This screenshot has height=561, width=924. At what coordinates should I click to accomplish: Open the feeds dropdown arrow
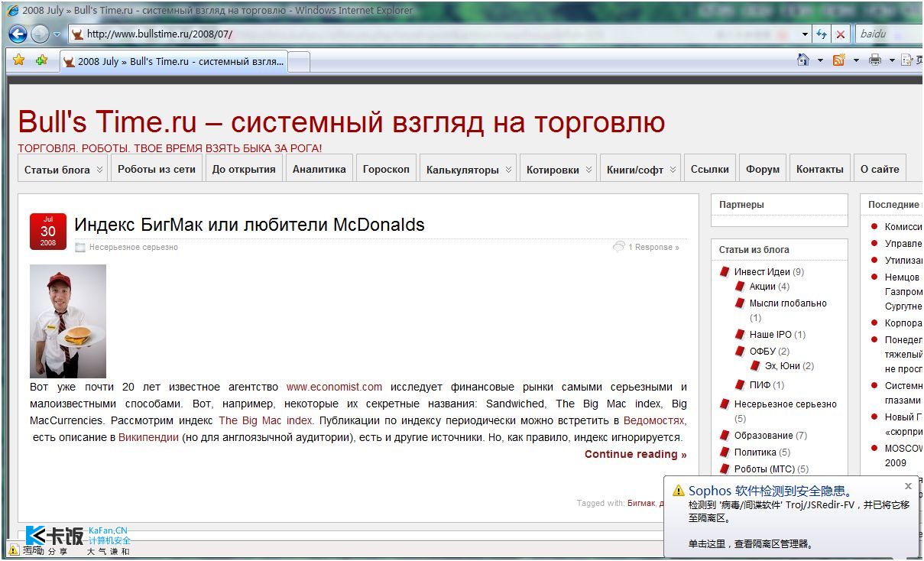(856, 60)
